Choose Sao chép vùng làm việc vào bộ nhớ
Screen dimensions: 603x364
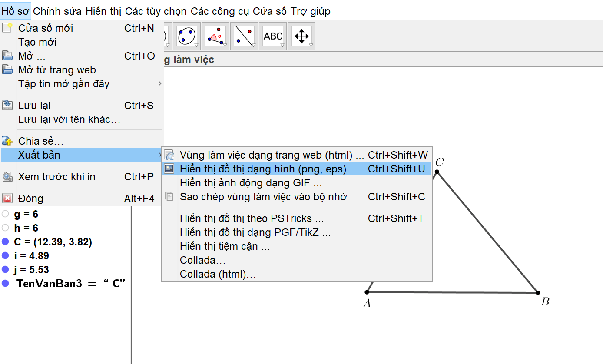(x=297, y=197)
